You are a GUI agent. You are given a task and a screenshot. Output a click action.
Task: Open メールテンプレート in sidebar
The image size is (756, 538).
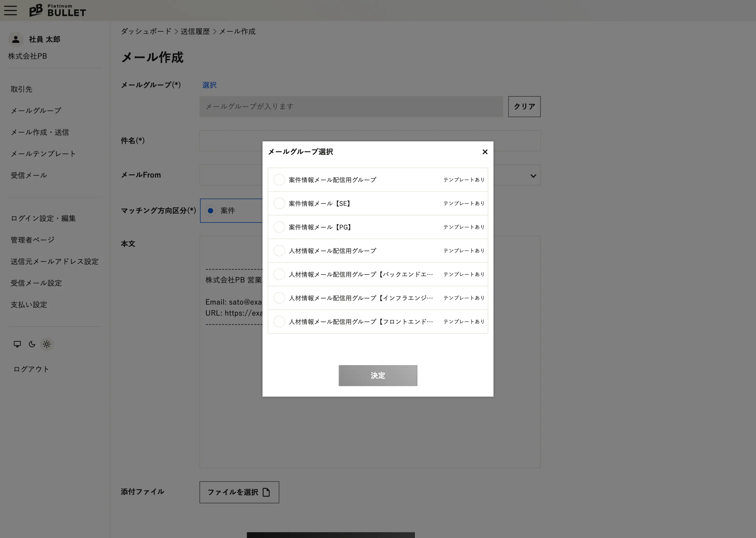43,154
